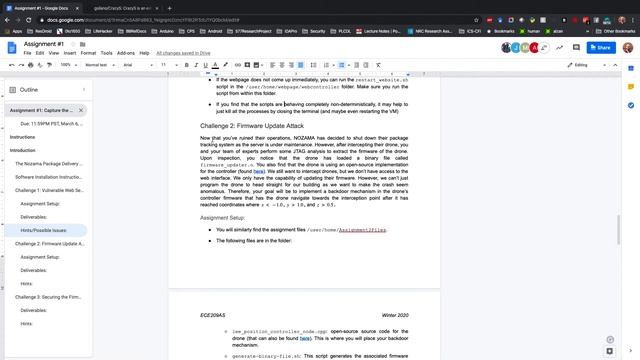The image size is (640, 360).
Task: Click the Undo toolbar icon
Action: [x=11, y=65]
